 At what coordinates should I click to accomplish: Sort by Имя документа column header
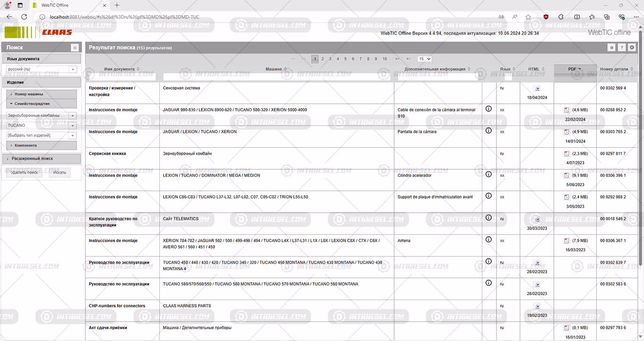pyautogui.click(x=122, y=69)
